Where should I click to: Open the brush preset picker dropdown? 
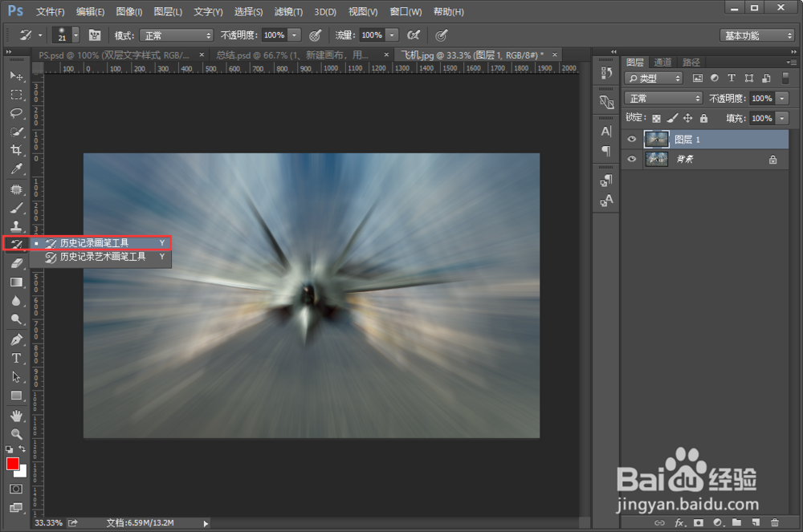pos(75,35)
